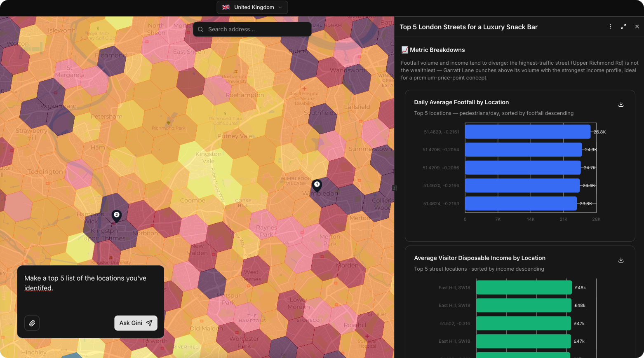Click the New Malden label on the map
644x358 pixels.
tap(197, 249)
